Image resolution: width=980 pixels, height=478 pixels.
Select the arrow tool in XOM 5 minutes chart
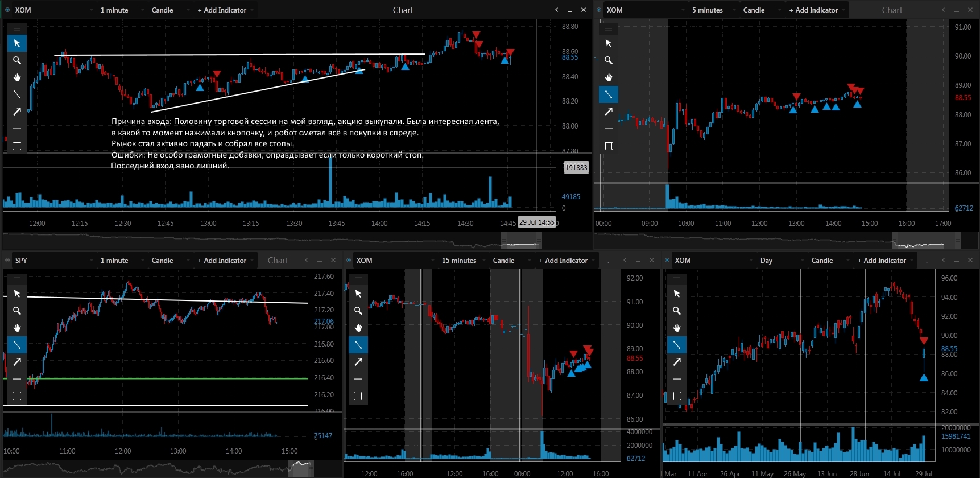[609, 112]
